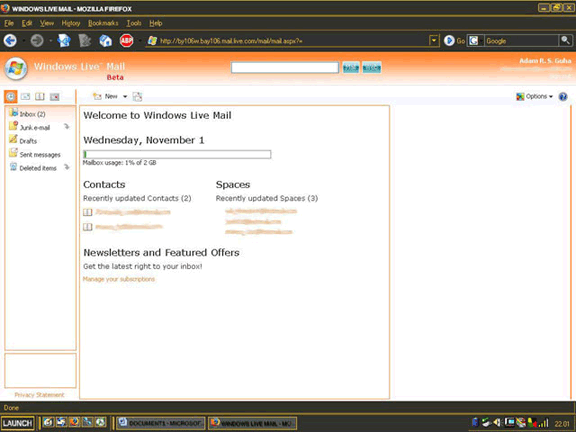Click the 22:01 taskbar clock
Image resolution: width=576 pixels, height=432 pixels.
click(x=562, y=424)
